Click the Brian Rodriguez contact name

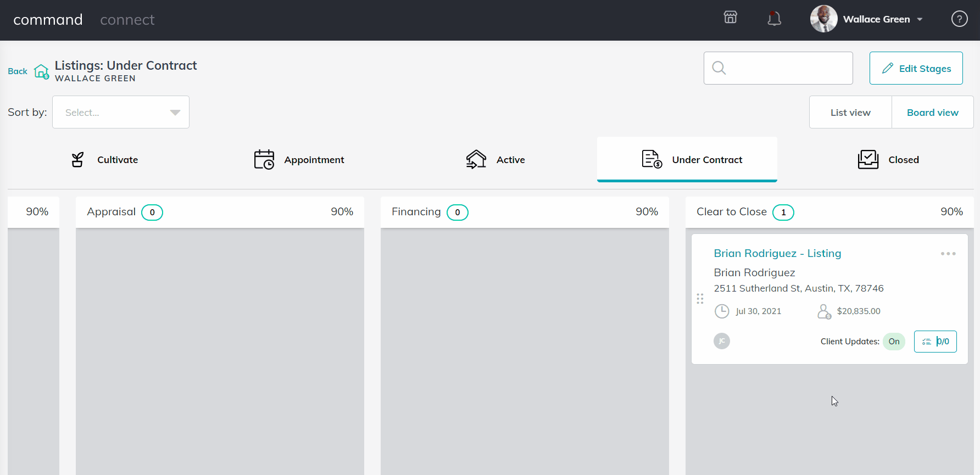pos(754,272)
